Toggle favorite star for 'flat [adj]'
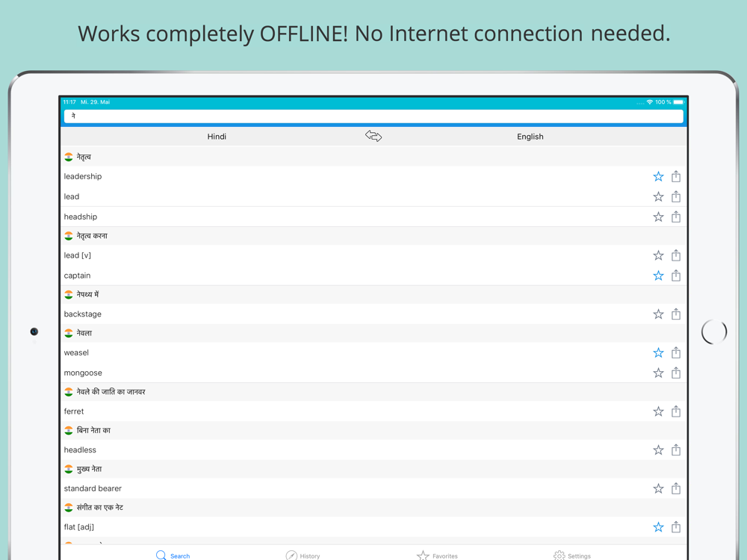Image resolution: width=747 pixels, height=560 pixels. [x=658, y=527]
